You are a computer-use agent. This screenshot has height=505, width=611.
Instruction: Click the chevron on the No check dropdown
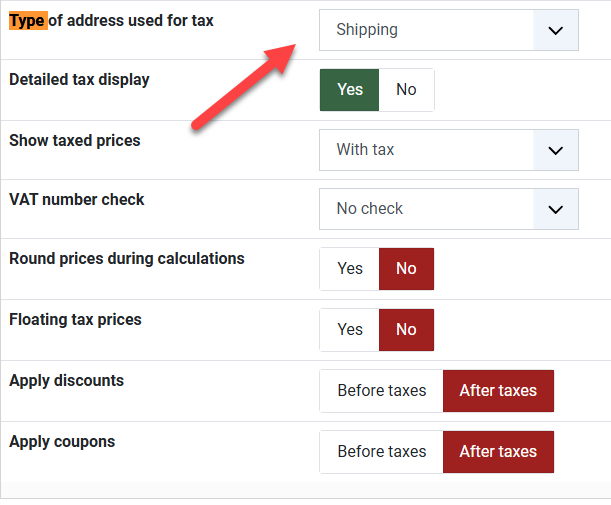[x=556, y=209]
